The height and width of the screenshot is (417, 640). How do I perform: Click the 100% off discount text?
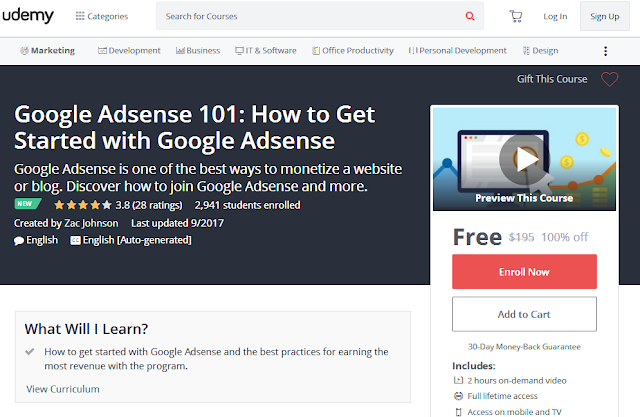(x=564, y=237)
